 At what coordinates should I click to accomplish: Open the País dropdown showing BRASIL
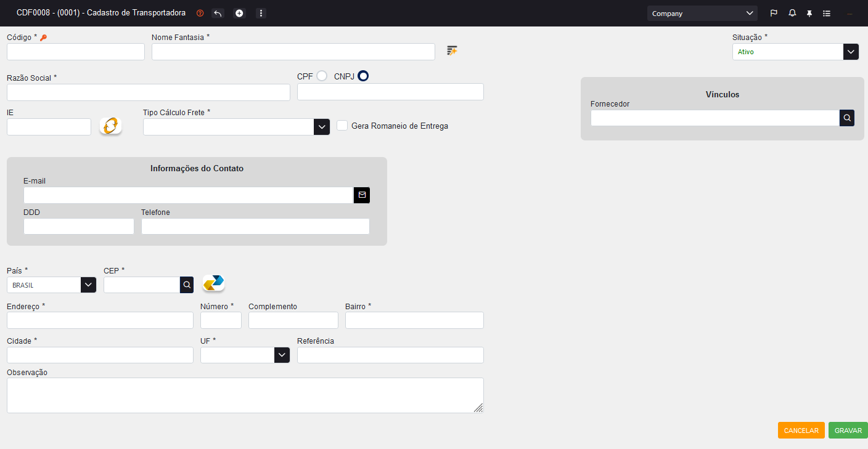tap(51, 285)
